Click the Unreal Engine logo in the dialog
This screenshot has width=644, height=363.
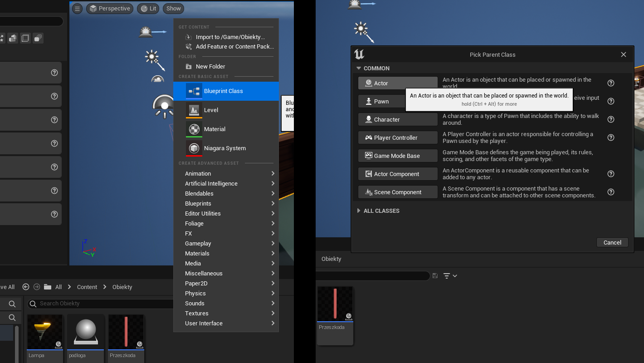pyautogui.click(x=359, y=54)
